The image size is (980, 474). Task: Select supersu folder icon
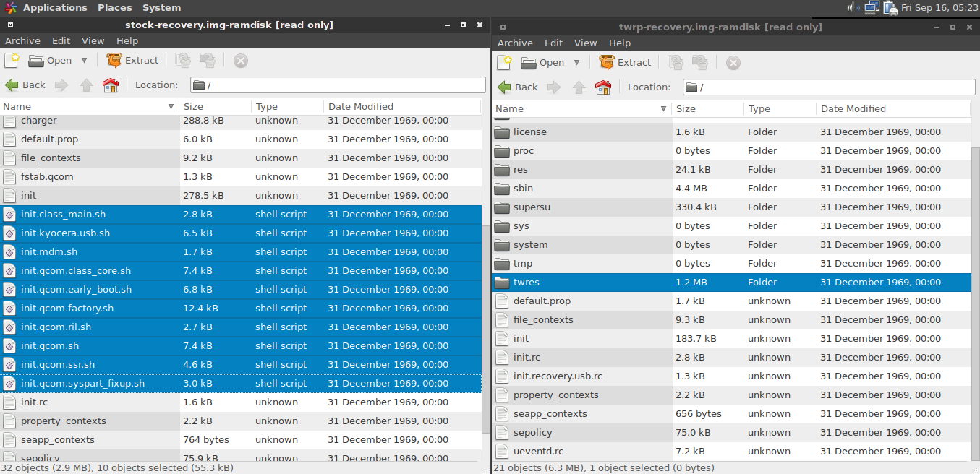point(502,207)
